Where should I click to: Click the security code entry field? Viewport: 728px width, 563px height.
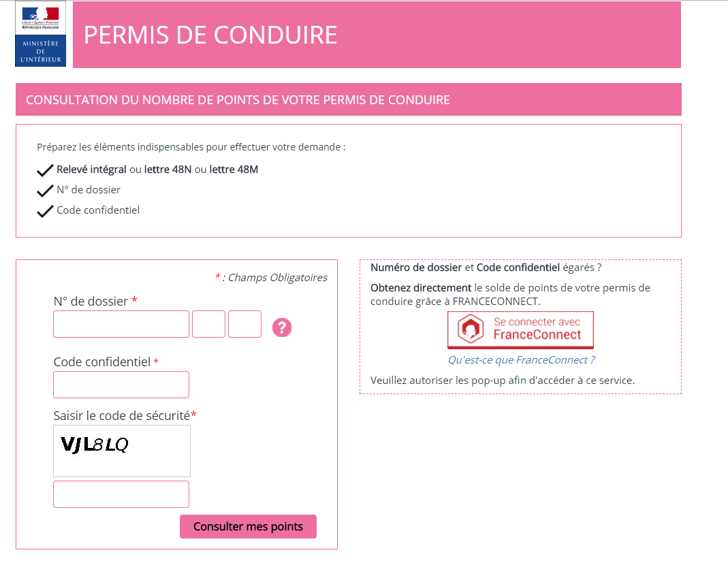pyautogui.click(x=121, y=494)
